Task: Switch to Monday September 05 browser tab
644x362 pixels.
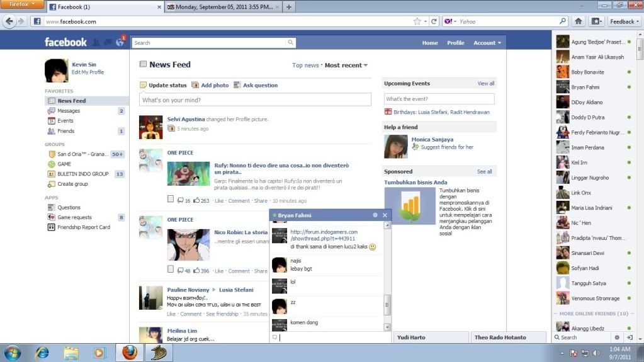Action: pyautogui.click(x=223, y=7)
